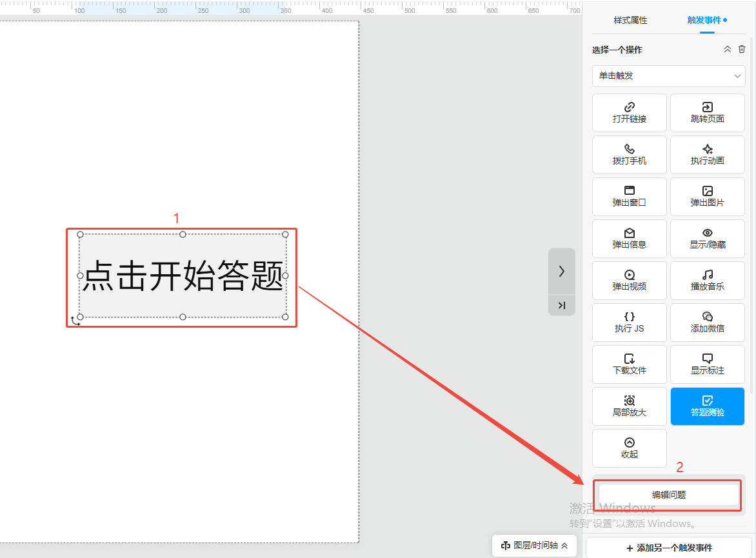The image size is (756, 558).
Task: Collapse action list with 收起 button
Action: point(629,448)
